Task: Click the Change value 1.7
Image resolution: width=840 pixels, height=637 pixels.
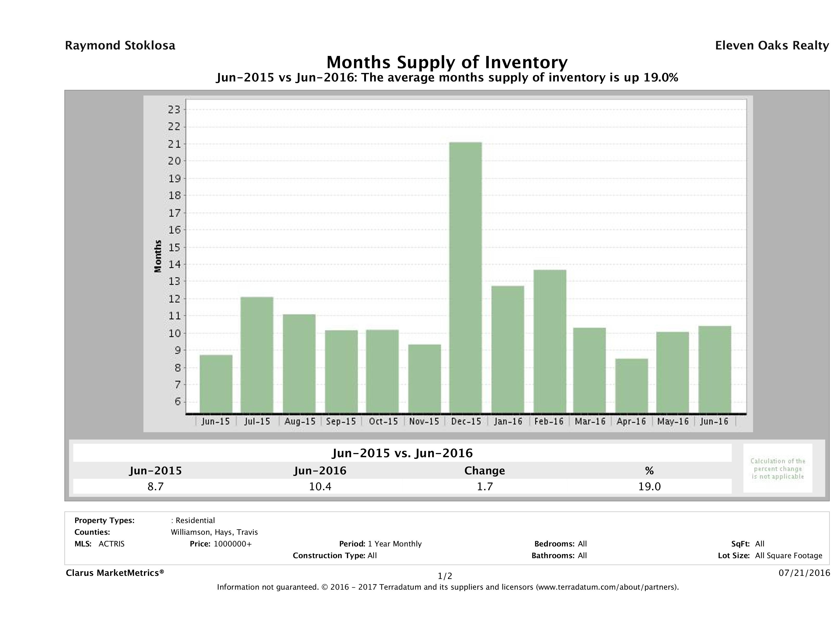Action: 485,486
